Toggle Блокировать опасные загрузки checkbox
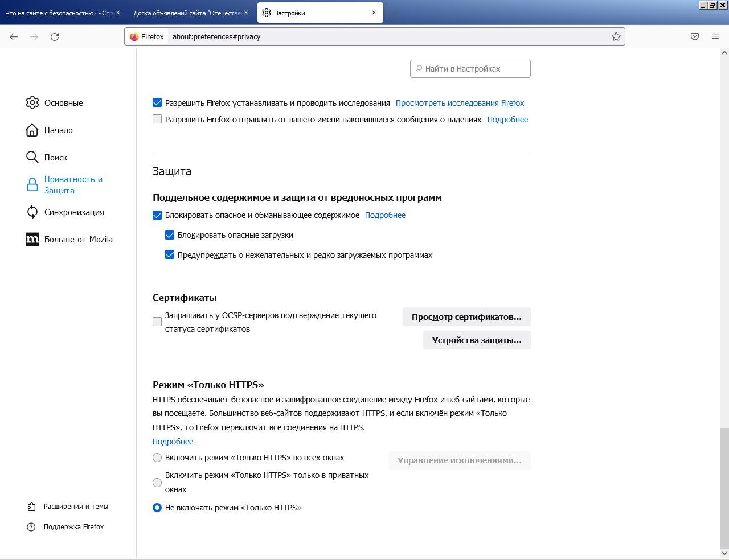Image resolution: width=729 pixels, height=560 pixels. tap(170, 235)
